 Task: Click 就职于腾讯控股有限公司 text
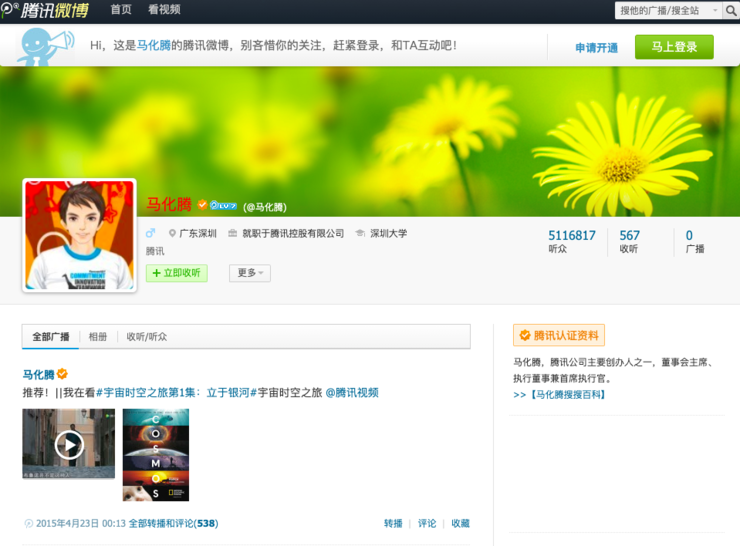pyautogui.click(x=293, y=233)
